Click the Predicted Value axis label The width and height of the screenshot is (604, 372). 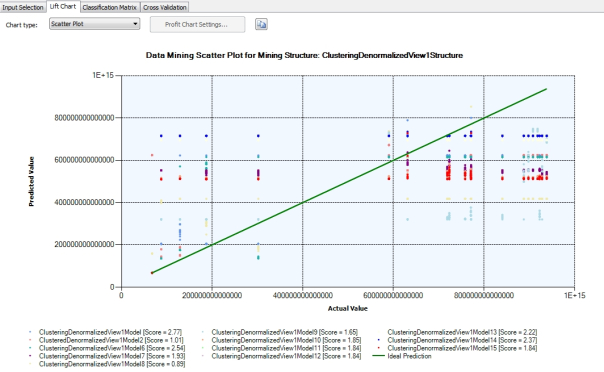[x=31, y=181]
